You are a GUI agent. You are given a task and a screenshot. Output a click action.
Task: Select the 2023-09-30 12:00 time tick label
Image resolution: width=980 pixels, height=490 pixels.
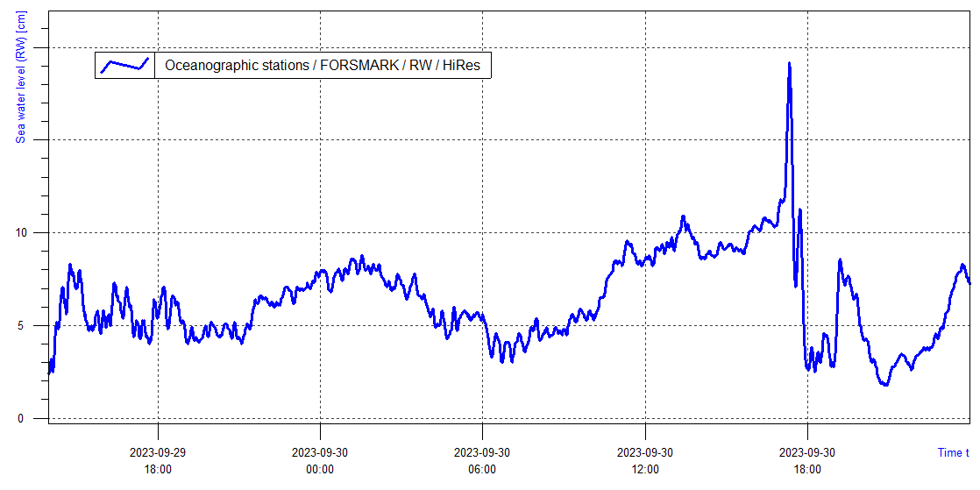tap(645, 461)
